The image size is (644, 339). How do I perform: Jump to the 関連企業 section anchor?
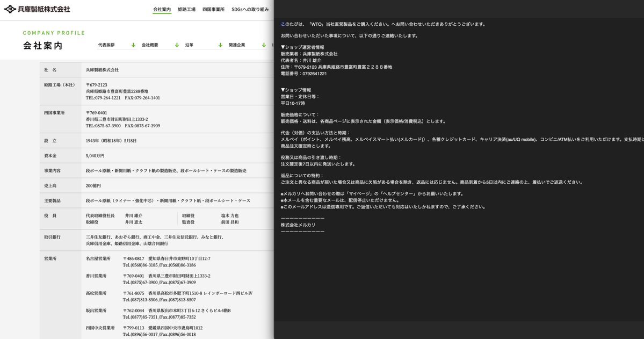coord(247,45)
